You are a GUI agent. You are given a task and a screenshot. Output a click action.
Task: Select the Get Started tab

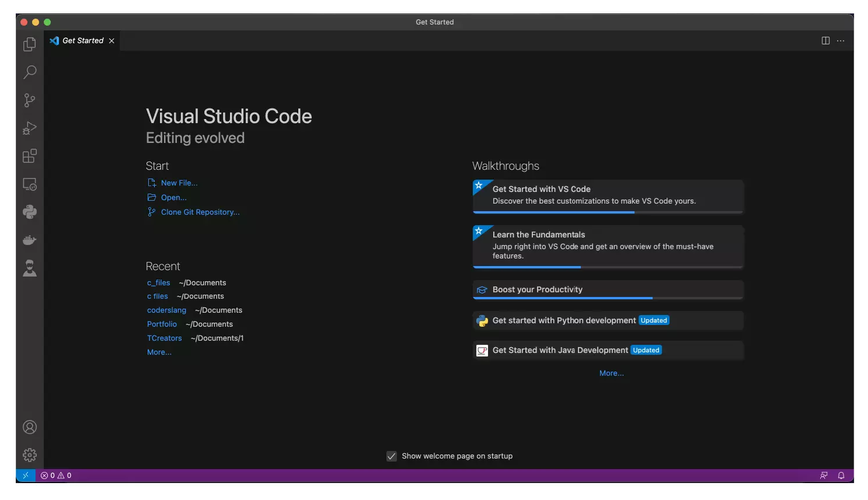(82, 41)
